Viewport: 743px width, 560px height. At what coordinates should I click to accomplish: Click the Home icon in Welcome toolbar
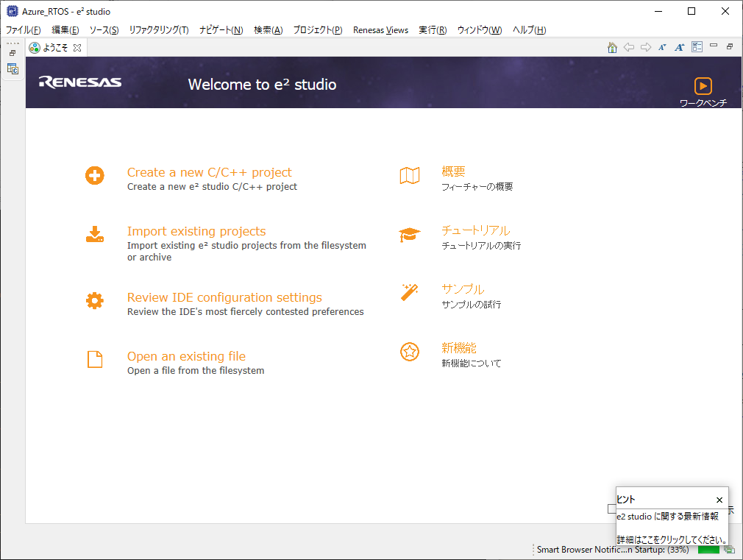tap(612, 47)
